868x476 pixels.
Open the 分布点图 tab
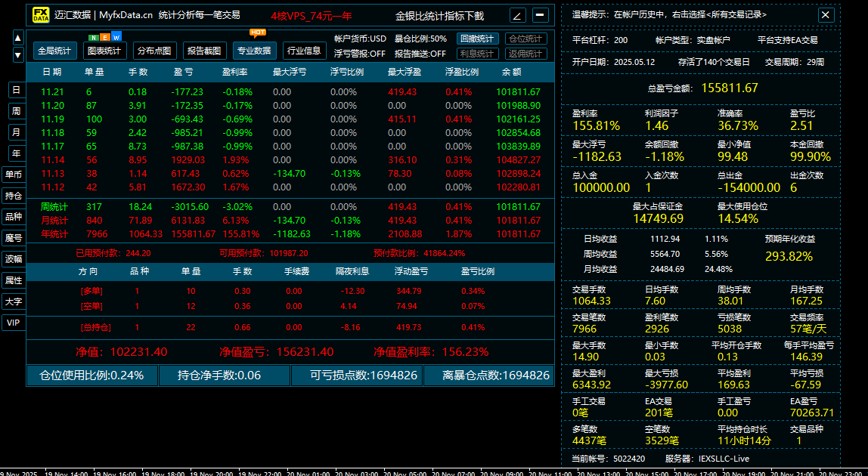[x=154, y=51]
